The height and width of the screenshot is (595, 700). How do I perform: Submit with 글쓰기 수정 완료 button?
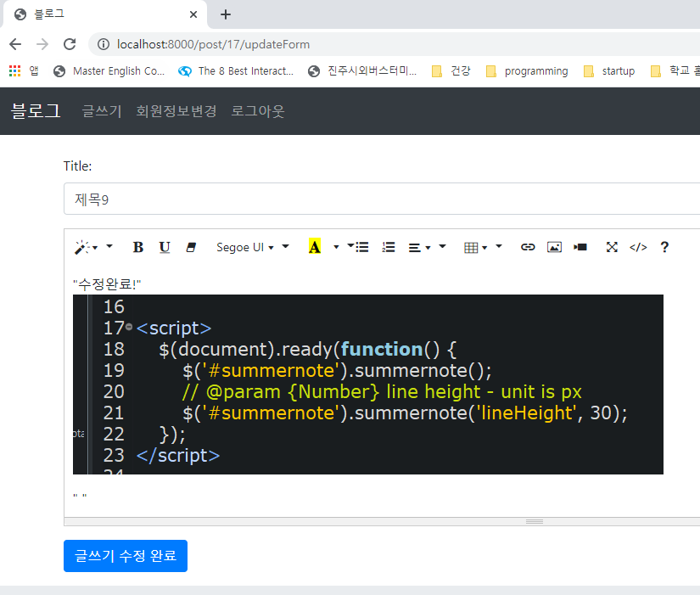click(126, 556)
